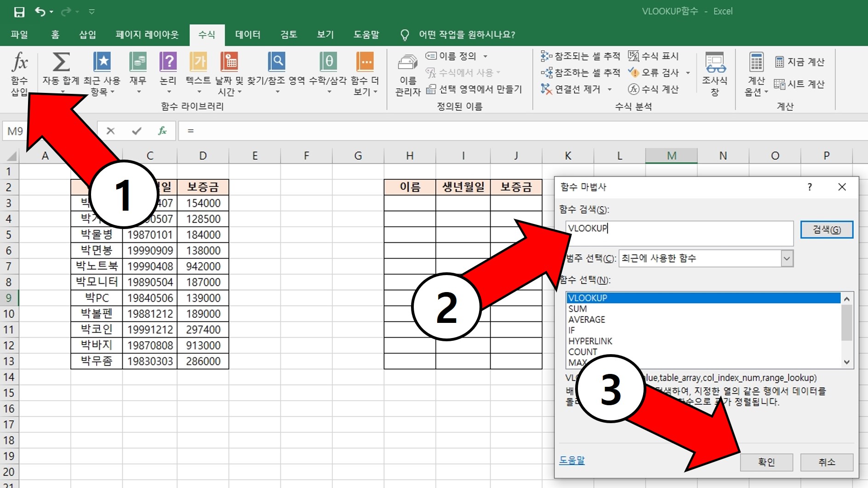Image resolution: width=868 pixels, height=488 pixels.
Task: Click the function search text field
Action: pos(680,233)
